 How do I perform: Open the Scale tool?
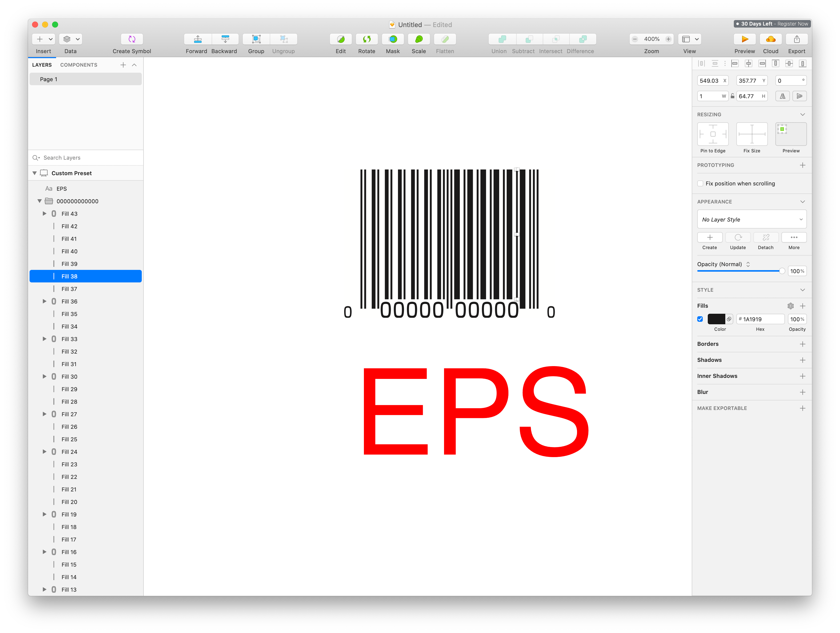click(x=419, y=39)
